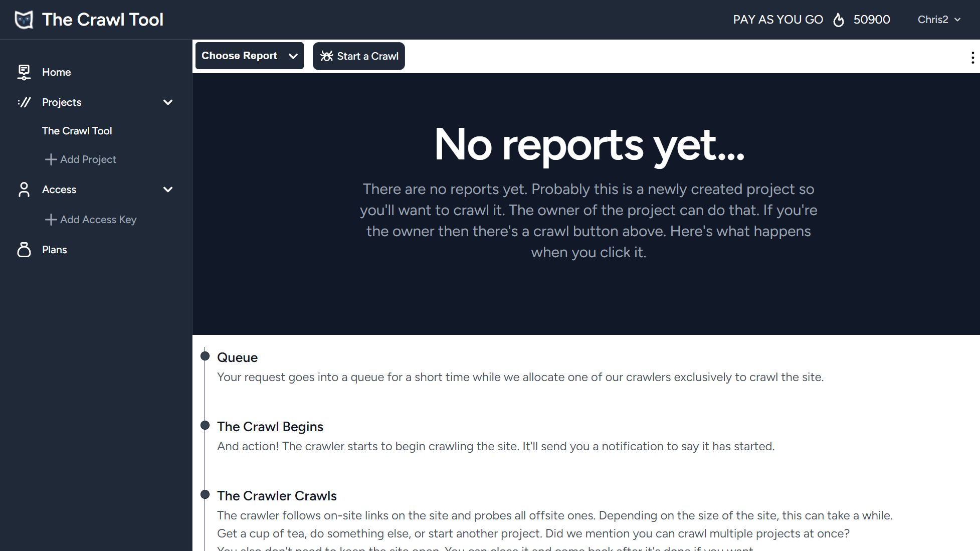Image resolution: width=980 pixels, height=551 pixels.
Task: Navigate to Home in the sidebar
Action: (x=56, y=72)
